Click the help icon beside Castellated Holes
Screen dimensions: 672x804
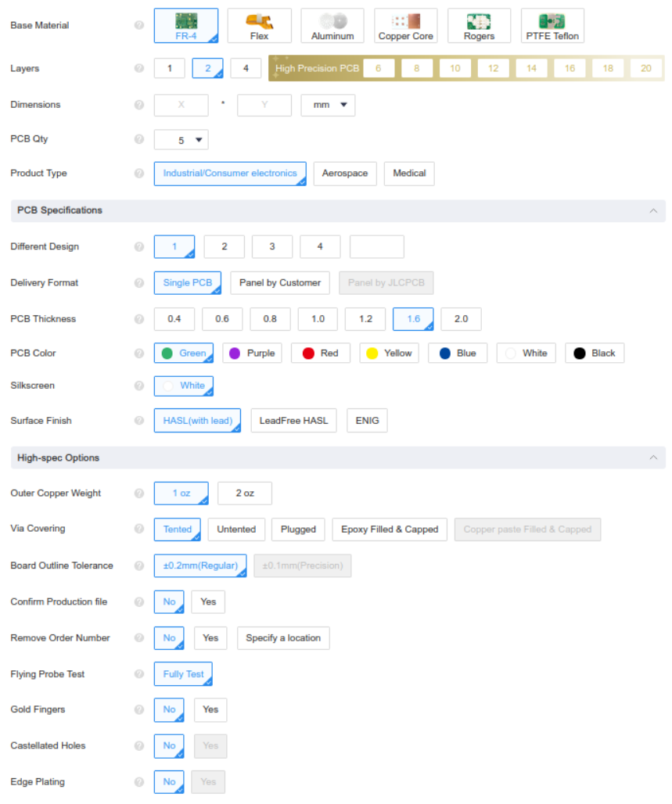pyautogui.click(x=139, y=745)
